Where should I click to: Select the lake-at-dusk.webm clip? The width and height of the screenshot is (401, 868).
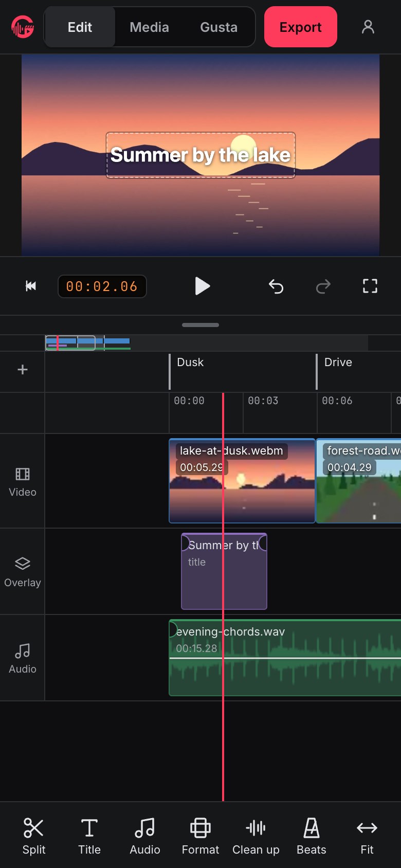[242, 481]
